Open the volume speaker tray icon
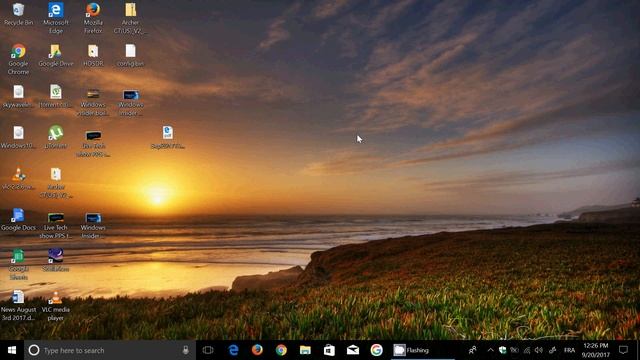The width and height of the screenshot is (640, 360). (x=539, y=350)
